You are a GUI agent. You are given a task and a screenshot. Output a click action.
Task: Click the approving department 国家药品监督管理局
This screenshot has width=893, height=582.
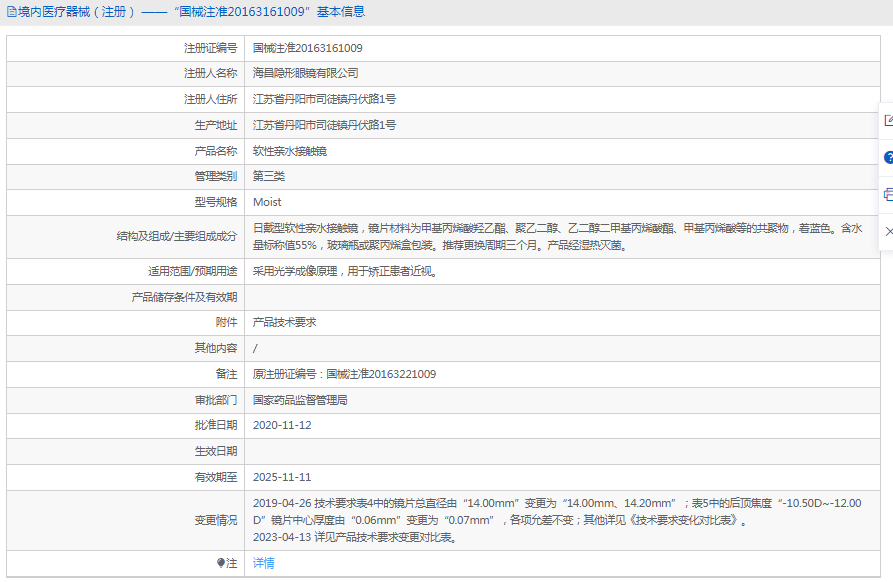(300, 399)
